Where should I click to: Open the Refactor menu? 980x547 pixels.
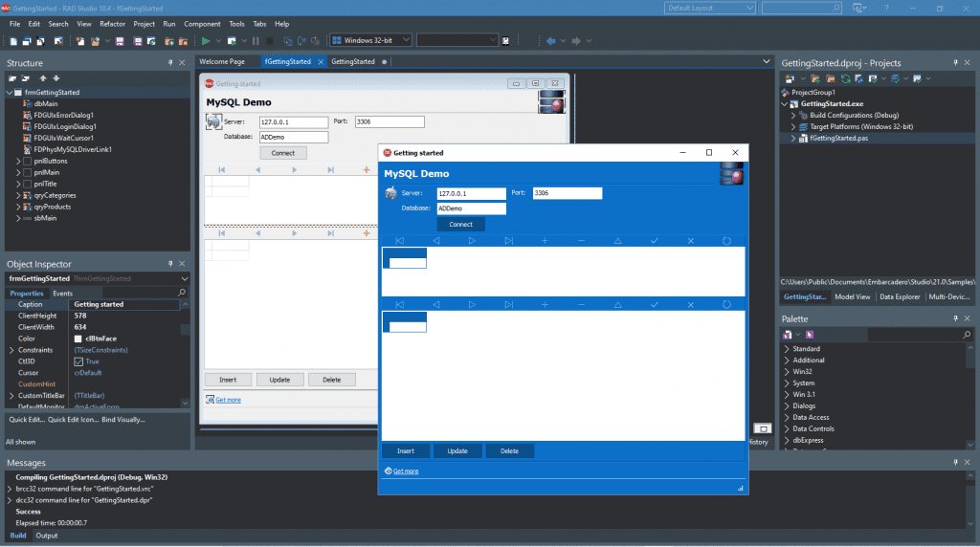point(113,24)
